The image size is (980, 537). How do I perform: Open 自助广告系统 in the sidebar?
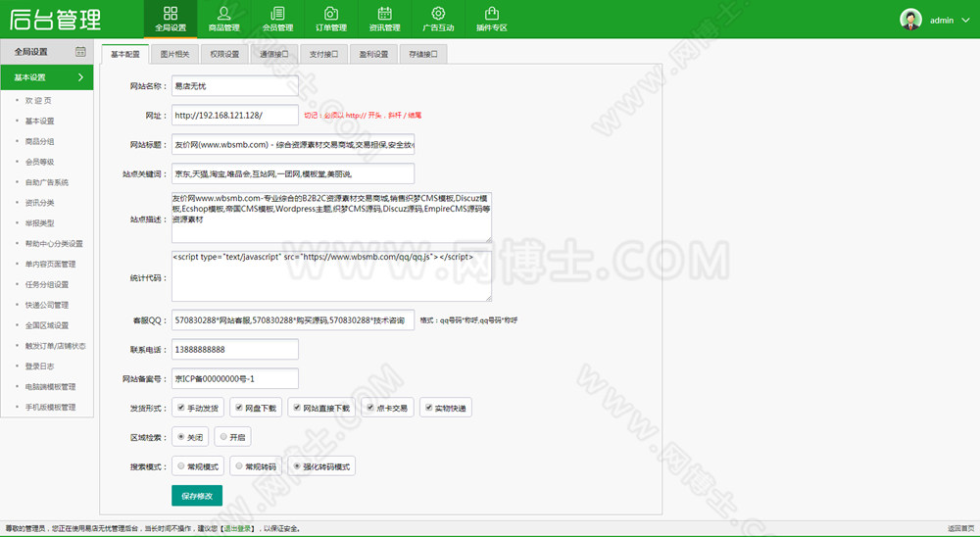pos(47,182)
